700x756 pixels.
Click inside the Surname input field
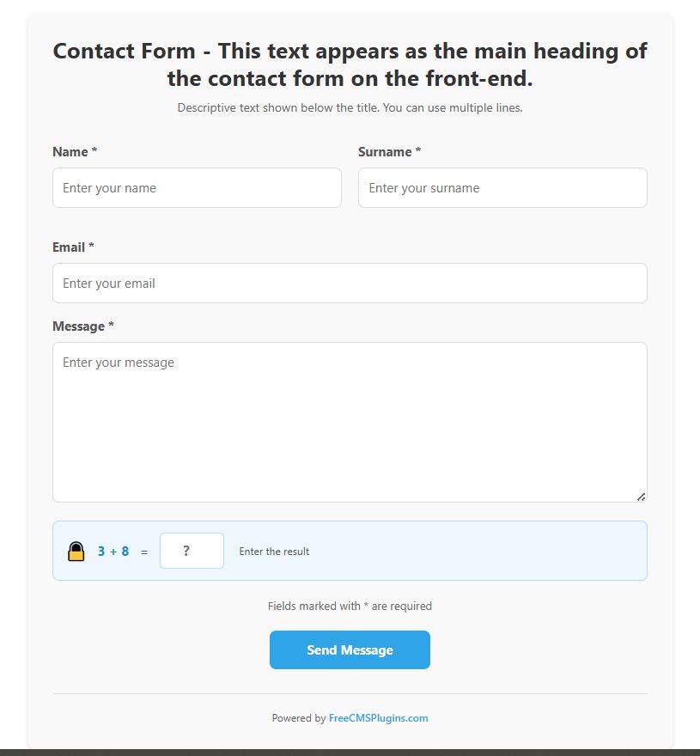tap(502, 187)
